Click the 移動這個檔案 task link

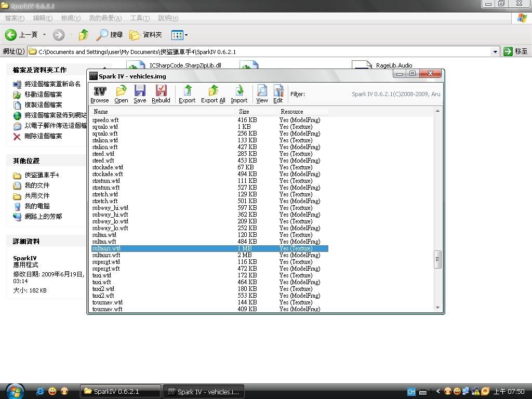coord(43,95)
